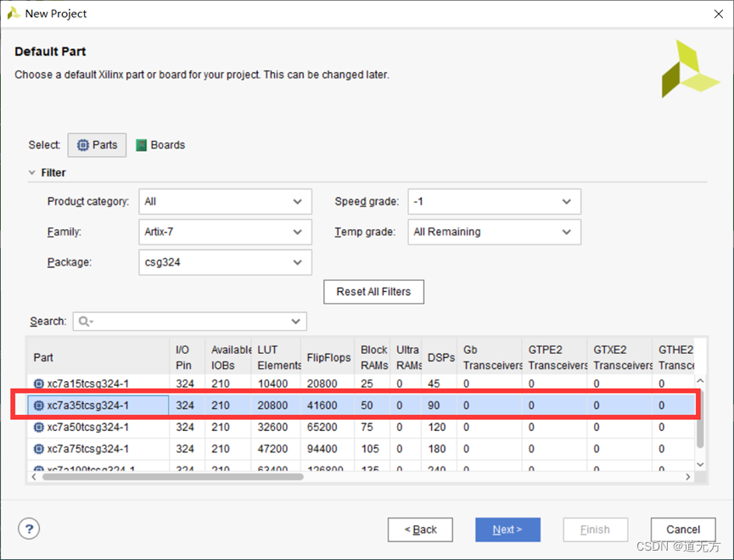Click chip icon of xc7a15tcsg324-1 row
Viewport: 734px width, 560px height.
pos(39,384)
